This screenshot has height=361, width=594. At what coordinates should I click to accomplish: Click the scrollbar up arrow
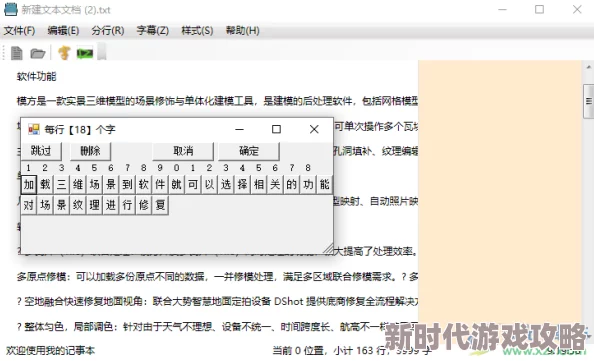coord(588,67)
